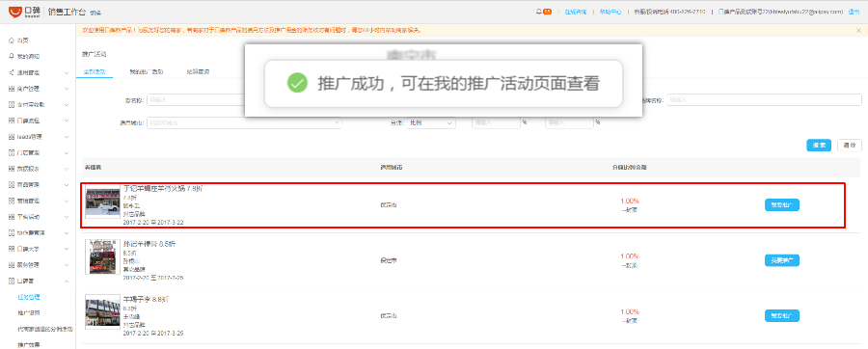The image size is (868, 349).
Task: Select the third tab after 我的推广活动
Action: point(198,72)
